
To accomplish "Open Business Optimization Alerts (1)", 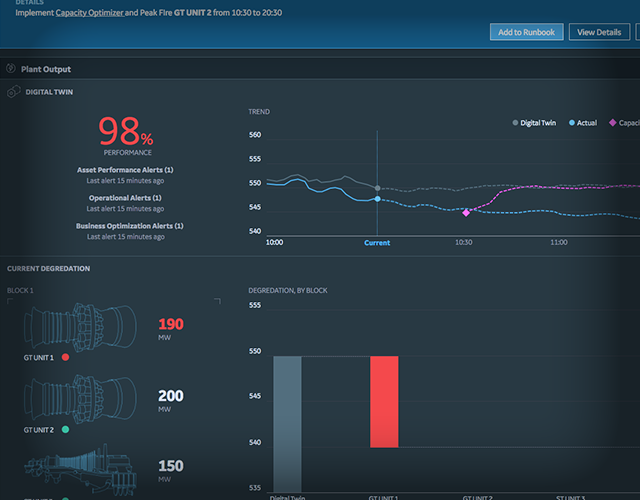I will point(129,226).
